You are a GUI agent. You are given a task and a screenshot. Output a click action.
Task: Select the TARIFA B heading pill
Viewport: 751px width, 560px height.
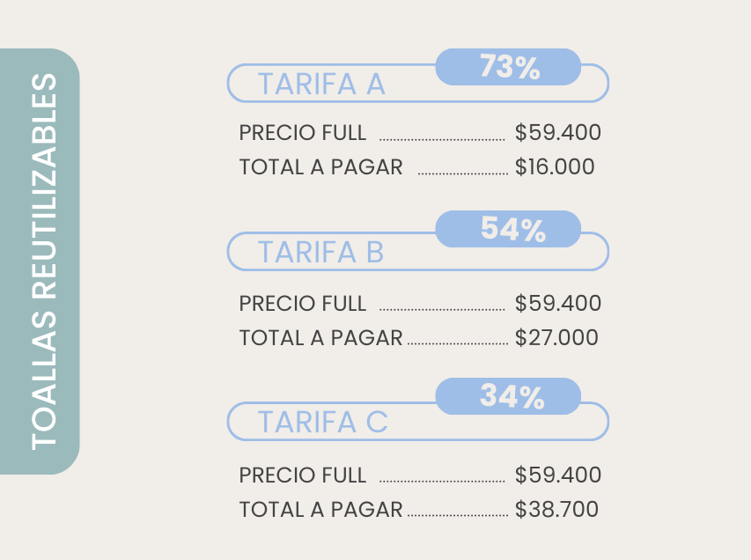321,253
